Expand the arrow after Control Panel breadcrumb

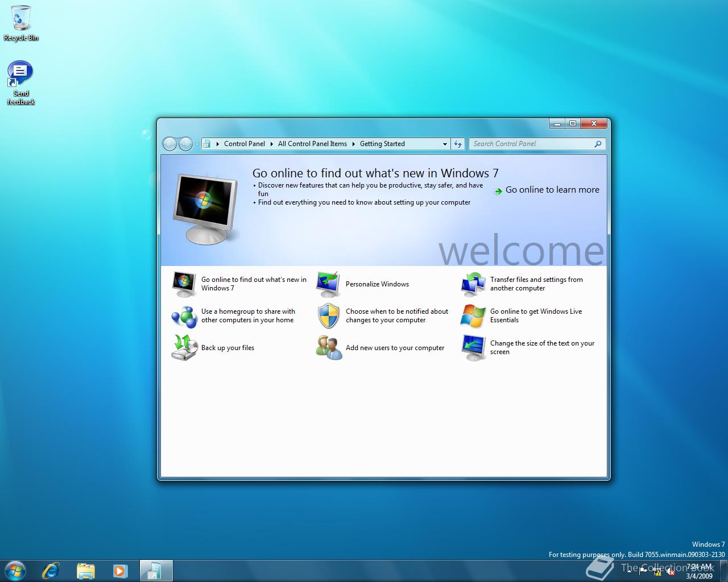click(271, 144)
